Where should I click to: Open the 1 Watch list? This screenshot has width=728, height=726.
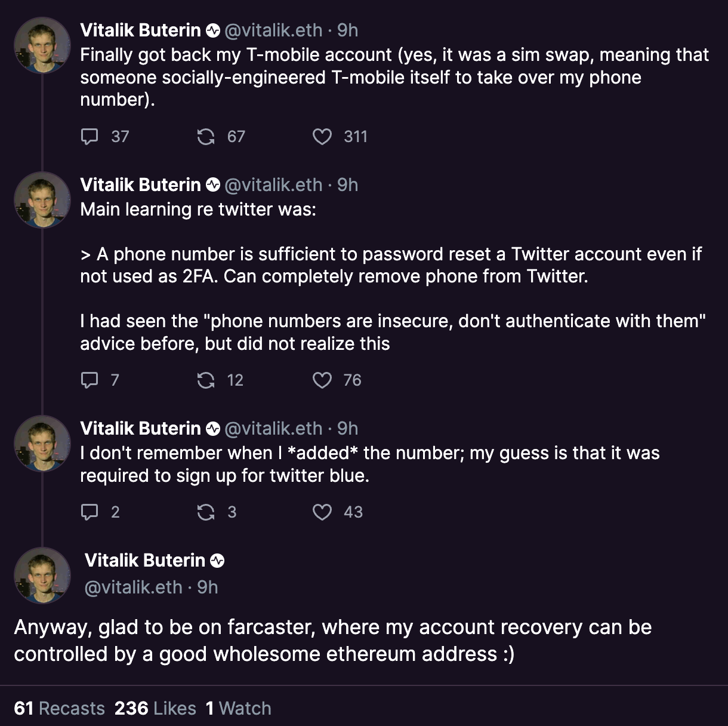[238, 709]
